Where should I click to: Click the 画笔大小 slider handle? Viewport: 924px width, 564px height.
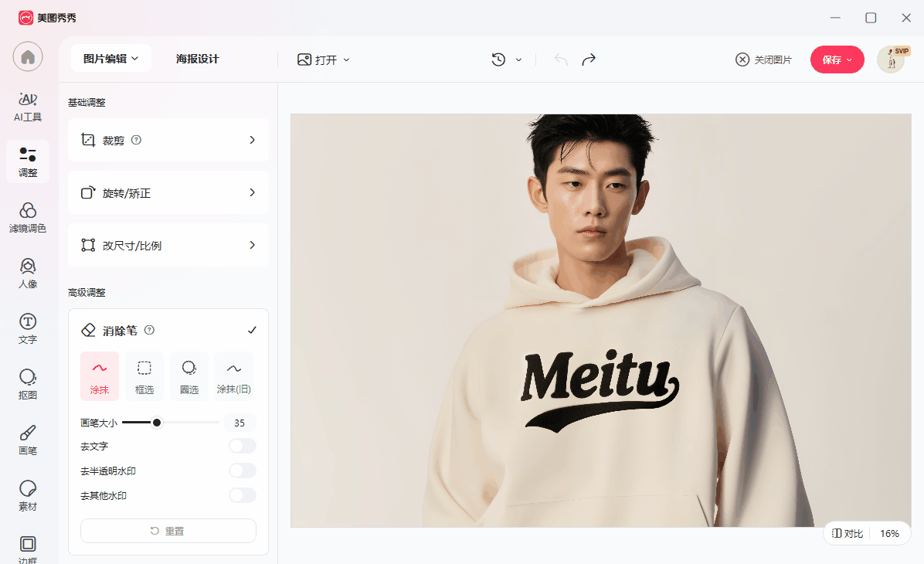[x=157, y=423]
